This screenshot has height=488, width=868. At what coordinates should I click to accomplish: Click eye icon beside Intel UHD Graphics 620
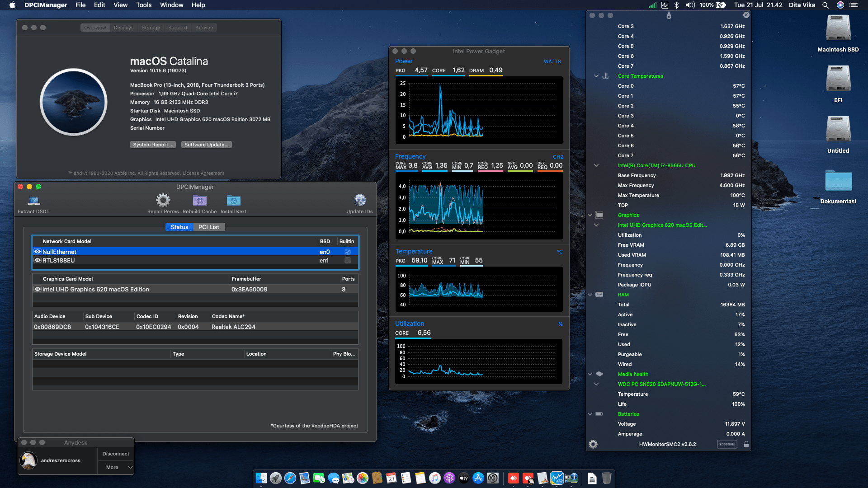pyautogui.click(x=38, y=289)
